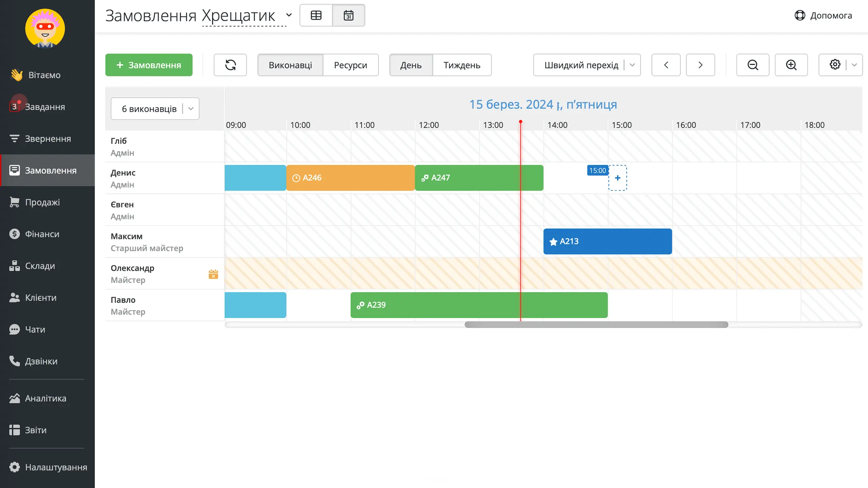The width and height of the screenshot is (868, 488).
Task: Open order A246 block
Action: (x=351, y=178)
